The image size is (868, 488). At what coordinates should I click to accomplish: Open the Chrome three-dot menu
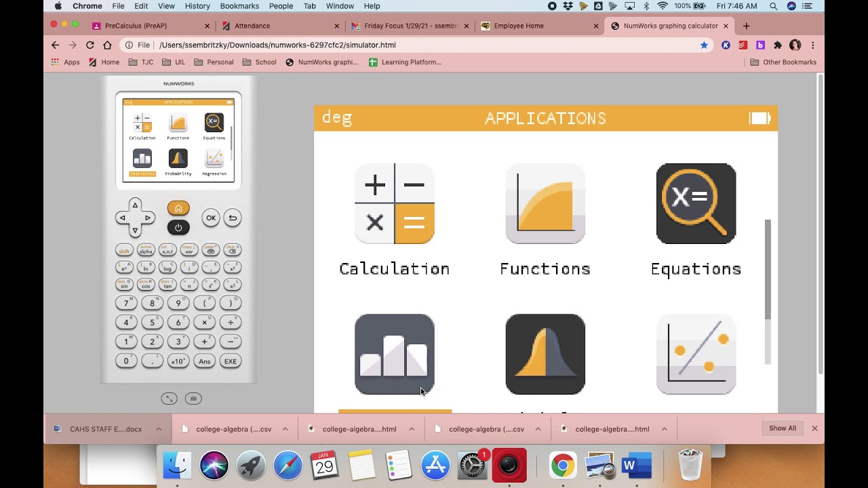click(812, 45)
